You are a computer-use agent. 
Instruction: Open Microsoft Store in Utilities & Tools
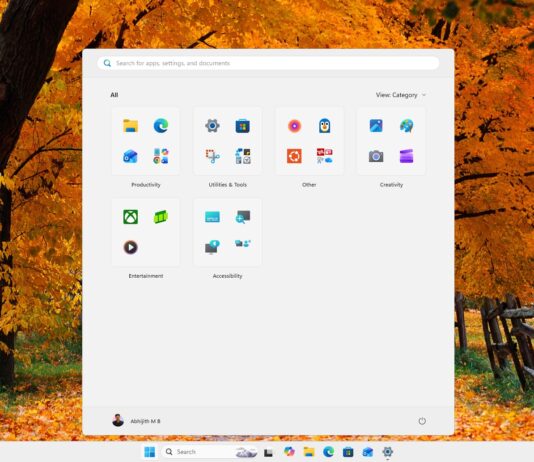pyautogui.click(x=242, y=126)
